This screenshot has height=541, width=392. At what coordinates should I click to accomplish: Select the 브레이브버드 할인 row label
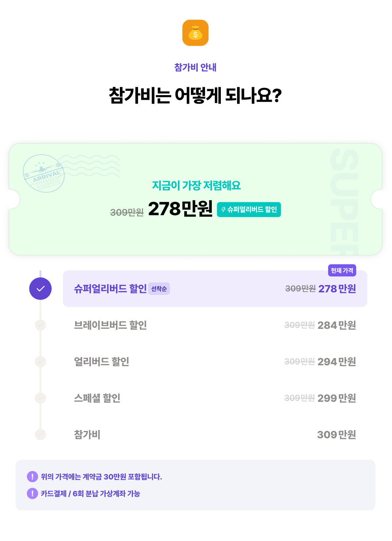[x=110, y=325]
